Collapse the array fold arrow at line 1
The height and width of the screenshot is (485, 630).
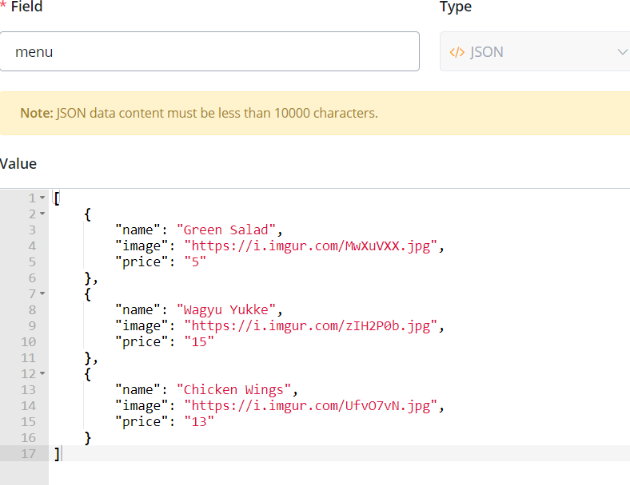(x=42, y=198)
